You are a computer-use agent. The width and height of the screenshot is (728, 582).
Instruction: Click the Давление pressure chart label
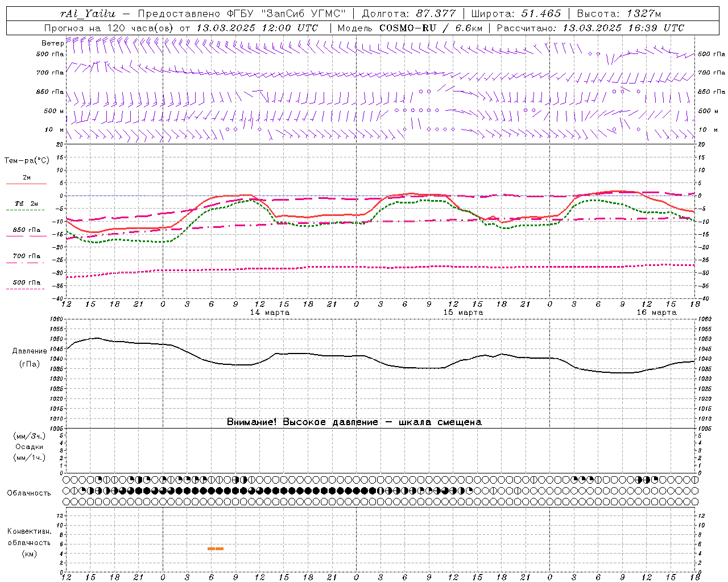pos(30,351)
